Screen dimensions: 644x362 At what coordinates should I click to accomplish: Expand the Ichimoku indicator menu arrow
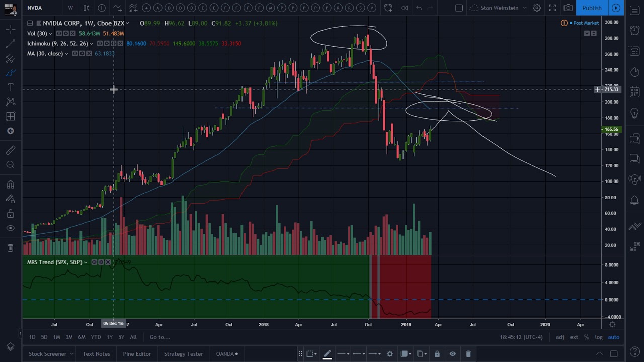click(x=91, y=44)
